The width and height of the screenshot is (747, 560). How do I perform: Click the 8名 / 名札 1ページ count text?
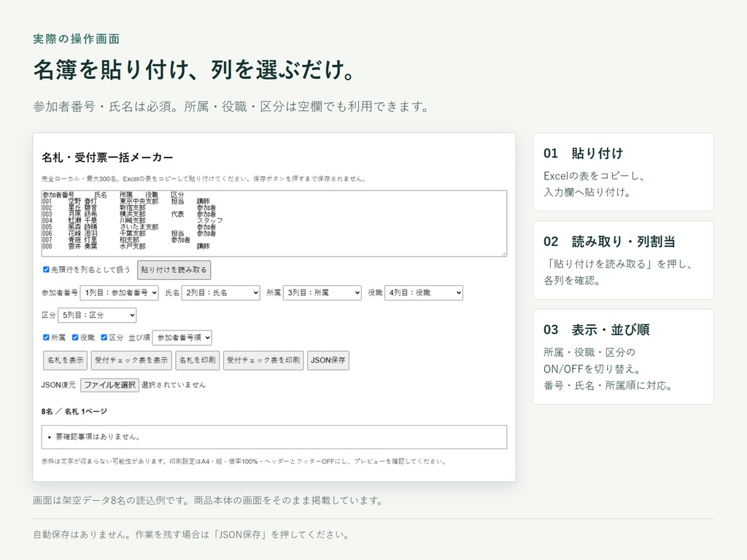pos(74,411)
